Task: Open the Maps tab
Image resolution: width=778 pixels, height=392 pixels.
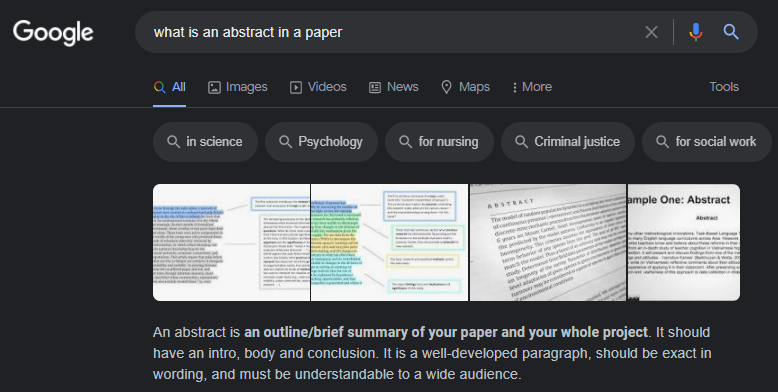Action: click(x=465, y=87)
